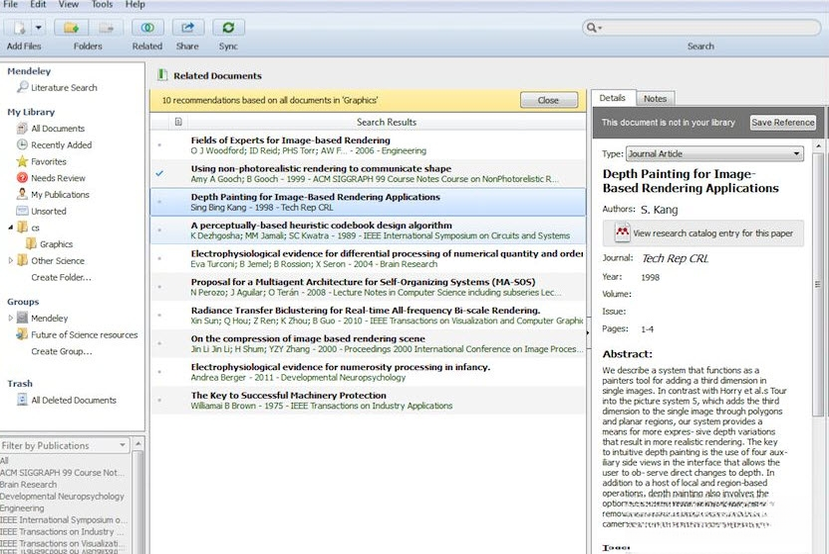
Task: Toggle read dot for Depth Painting row
Action: [x=160, y=201]
